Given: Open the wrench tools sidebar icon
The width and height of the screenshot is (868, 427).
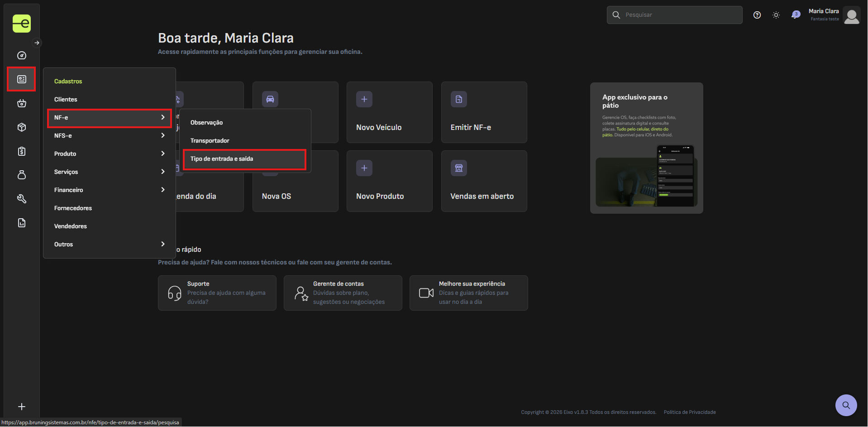Looking at the screenshot, I should tap(22, 199).
